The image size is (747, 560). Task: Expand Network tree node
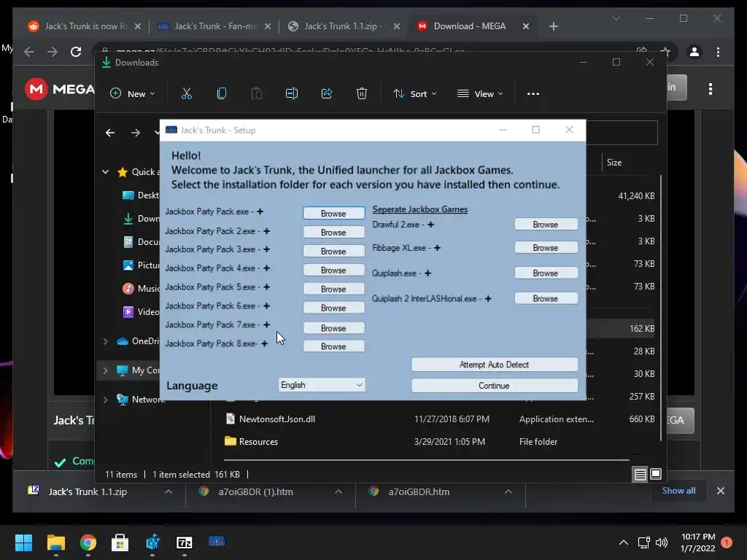pyautogui.click(x=105, y=399)
